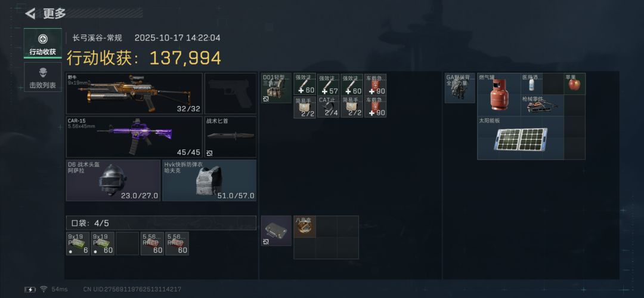Go back using the arrow beside 更多

tap(30, 14)
